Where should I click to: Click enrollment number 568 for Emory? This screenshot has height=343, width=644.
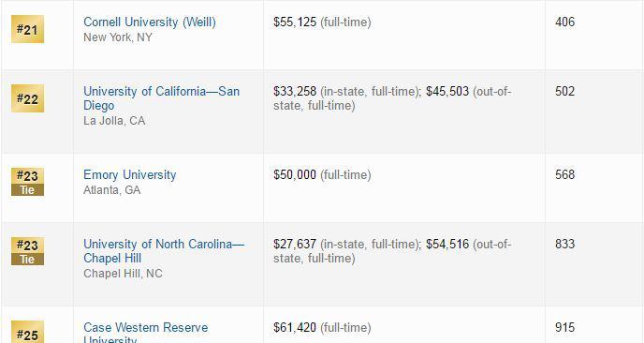click(564, 175)
